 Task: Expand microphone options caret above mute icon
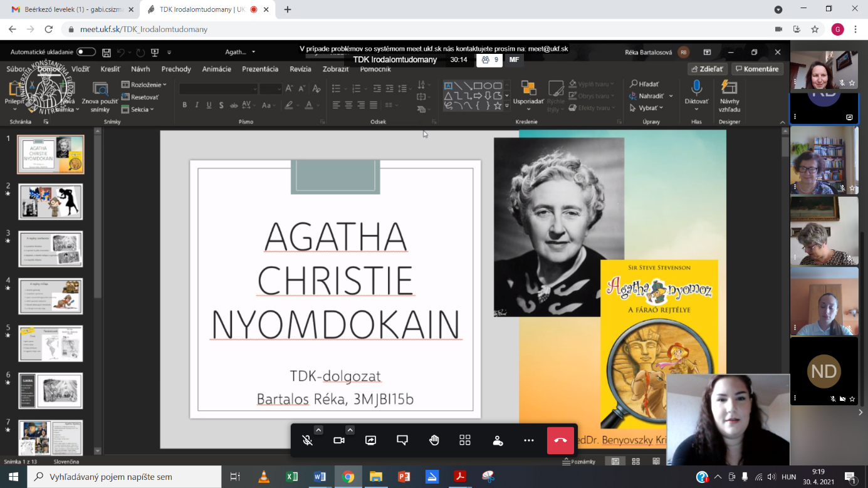pos(318,430)
